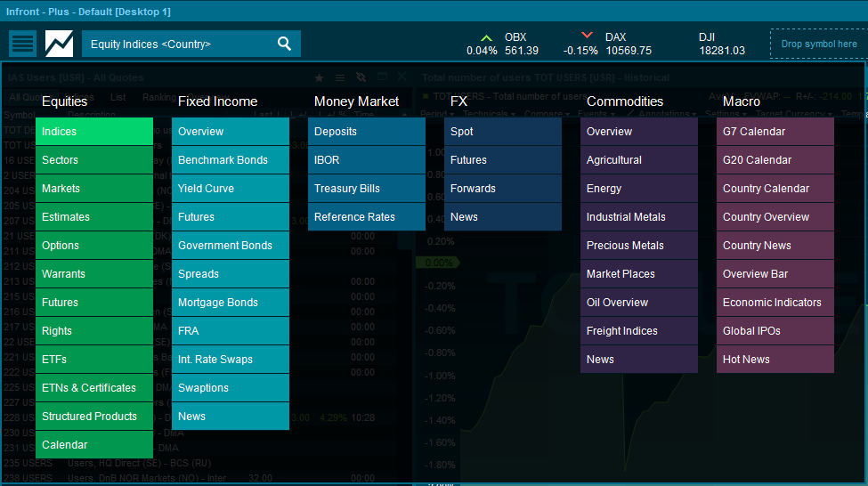868x486 pixels.
Task: Open News under Commodities
Action: coord(639,360)
